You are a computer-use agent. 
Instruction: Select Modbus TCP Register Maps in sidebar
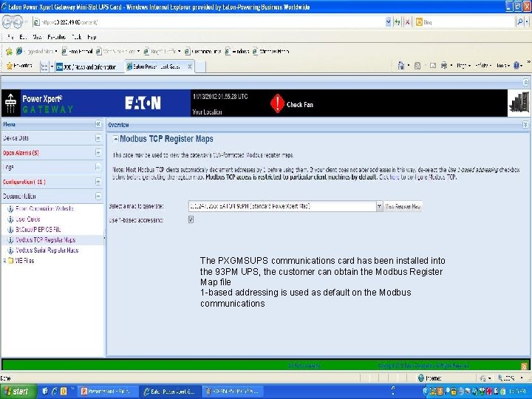point(46,240)
